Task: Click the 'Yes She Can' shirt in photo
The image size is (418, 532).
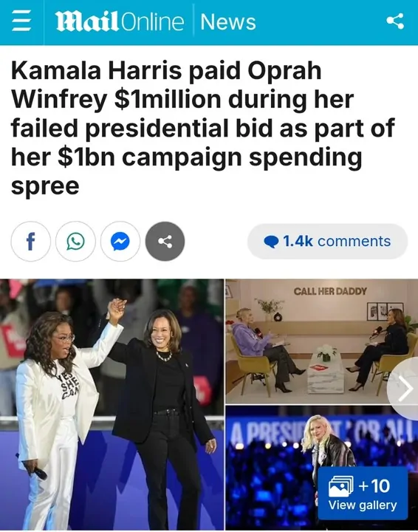Action: (69, 383)
